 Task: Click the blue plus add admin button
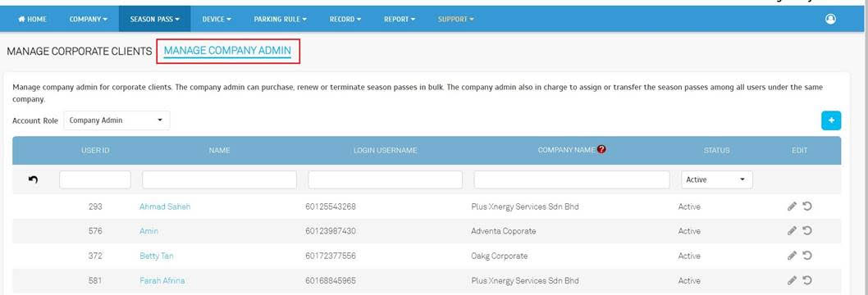tap(831, 120)
